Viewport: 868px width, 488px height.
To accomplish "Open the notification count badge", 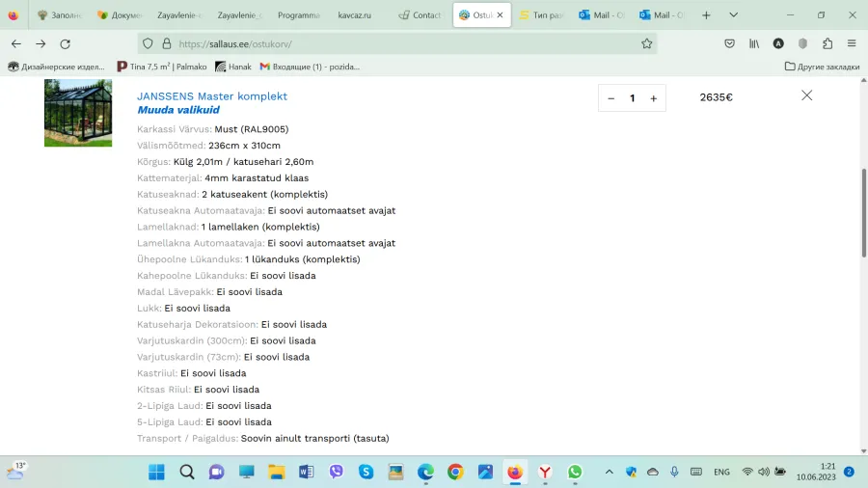I will point(849,472).
